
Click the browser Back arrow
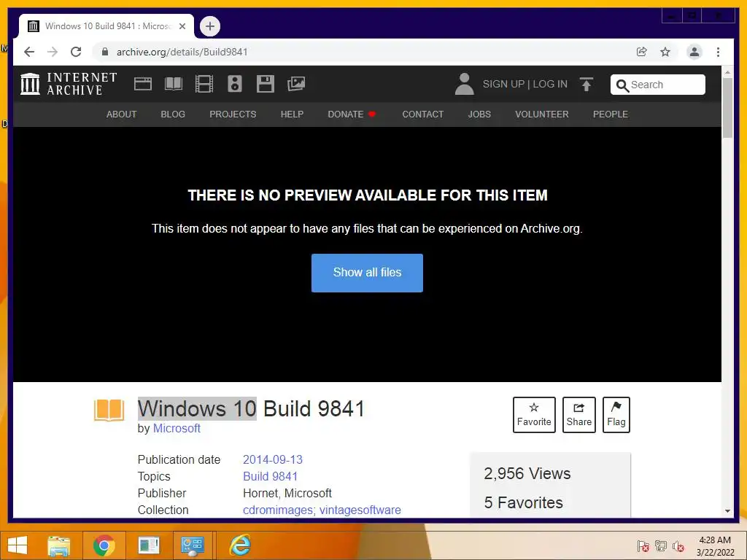[29, 52]
